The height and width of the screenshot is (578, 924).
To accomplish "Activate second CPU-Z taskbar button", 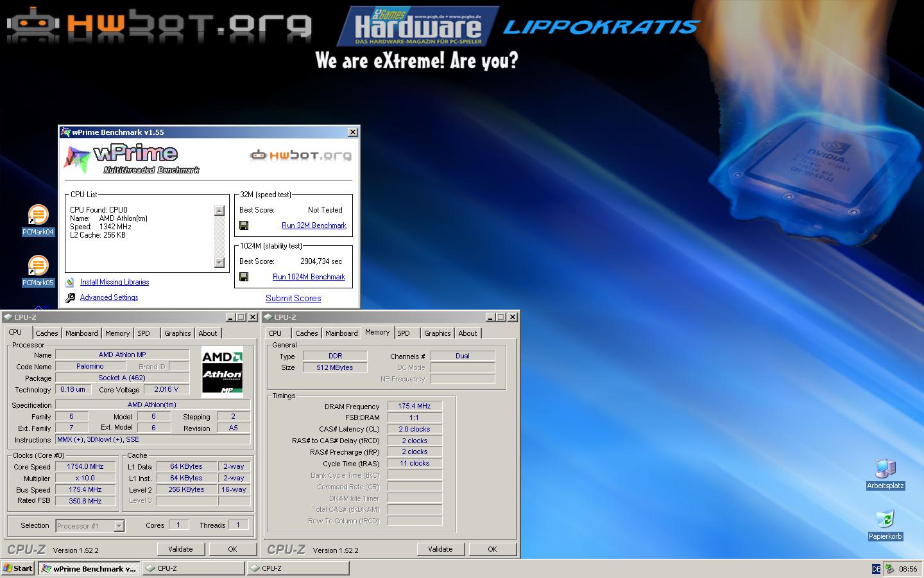I will pos(298,568).
